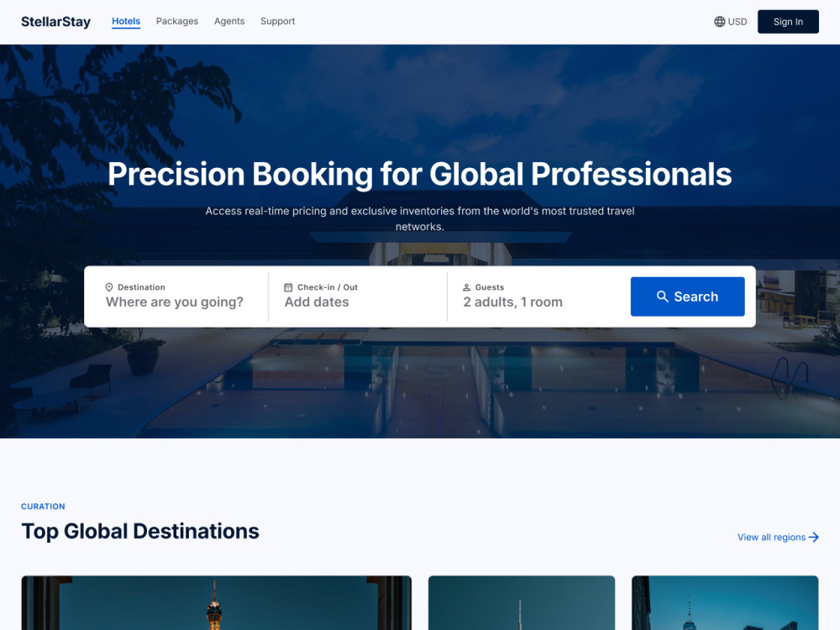
Task: Click the calendar icon beside Check-in / Out
Action: tap(288, 287)
